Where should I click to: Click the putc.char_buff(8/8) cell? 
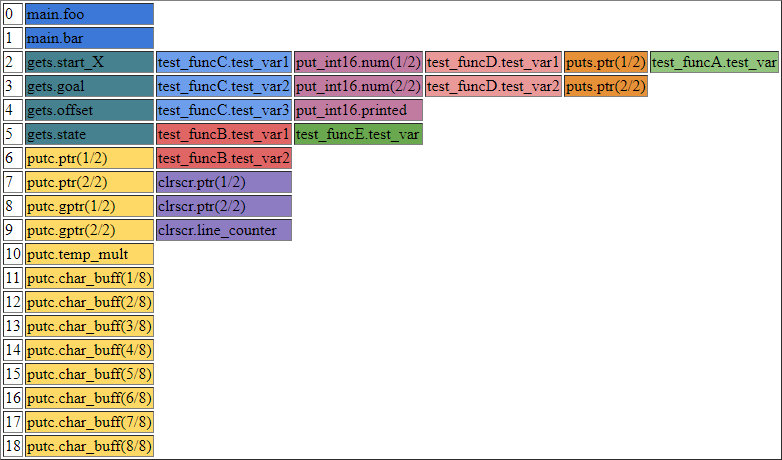[x=89, y=446]
